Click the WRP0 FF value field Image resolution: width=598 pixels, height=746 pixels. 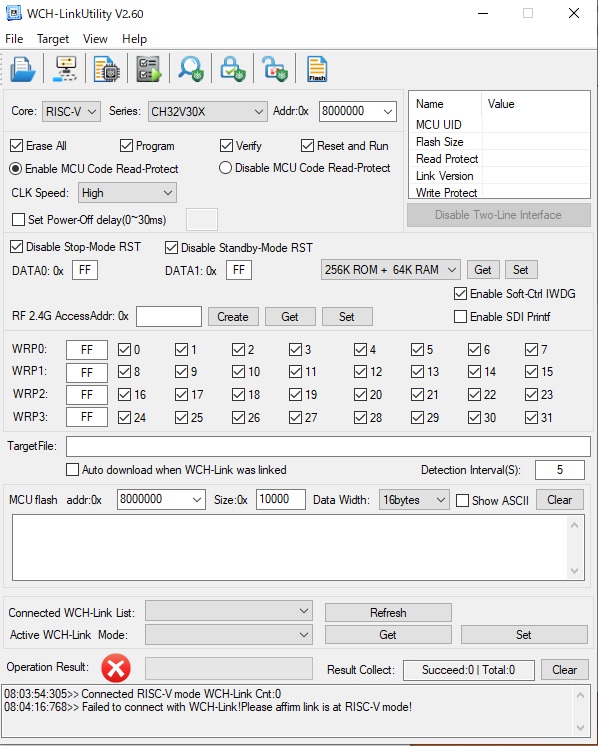pyautogui.click(x=87, y=350)
